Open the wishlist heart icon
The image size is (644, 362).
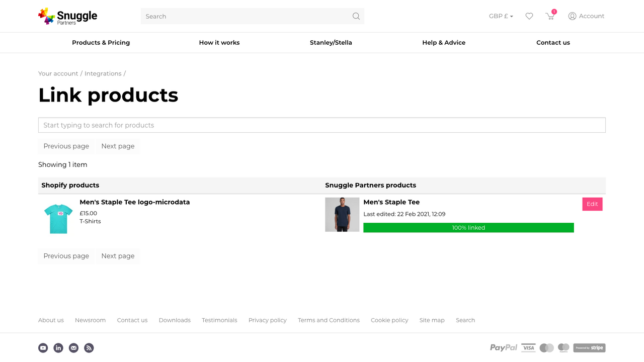click(529, 16)
